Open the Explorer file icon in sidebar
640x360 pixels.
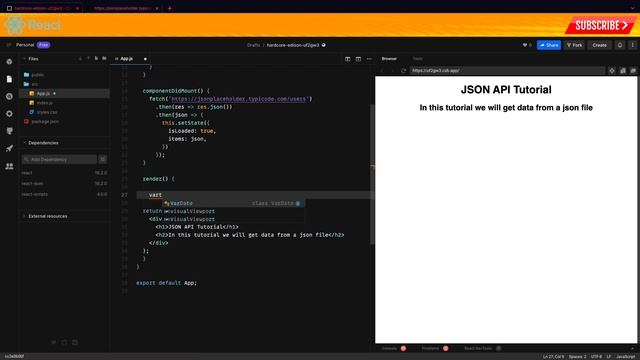(9, 79)
